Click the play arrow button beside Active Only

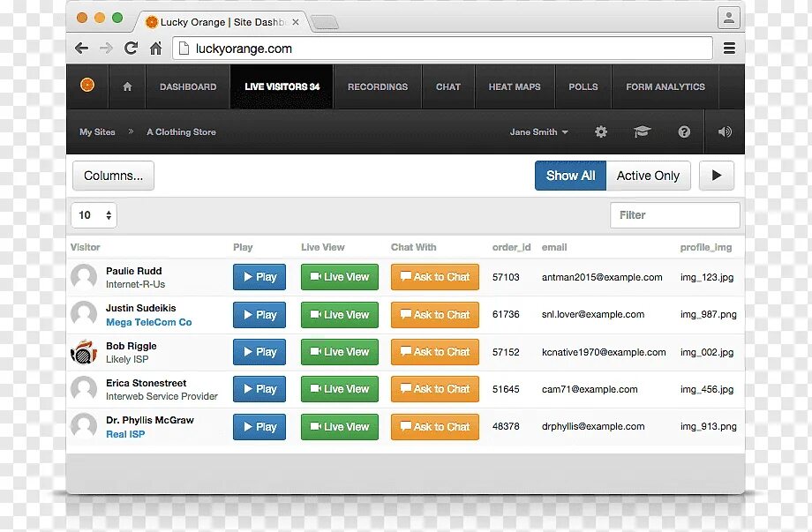[x=717, y=176]
